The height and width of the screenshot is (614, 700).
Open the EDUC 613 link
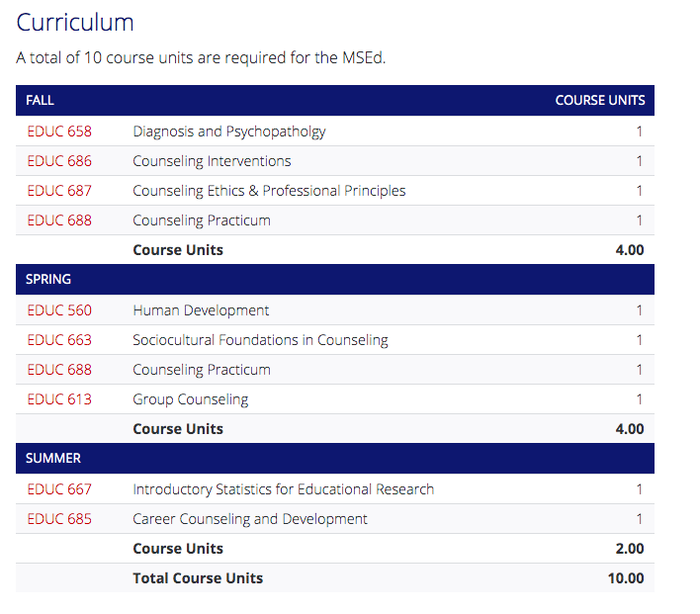click(59, 399)
